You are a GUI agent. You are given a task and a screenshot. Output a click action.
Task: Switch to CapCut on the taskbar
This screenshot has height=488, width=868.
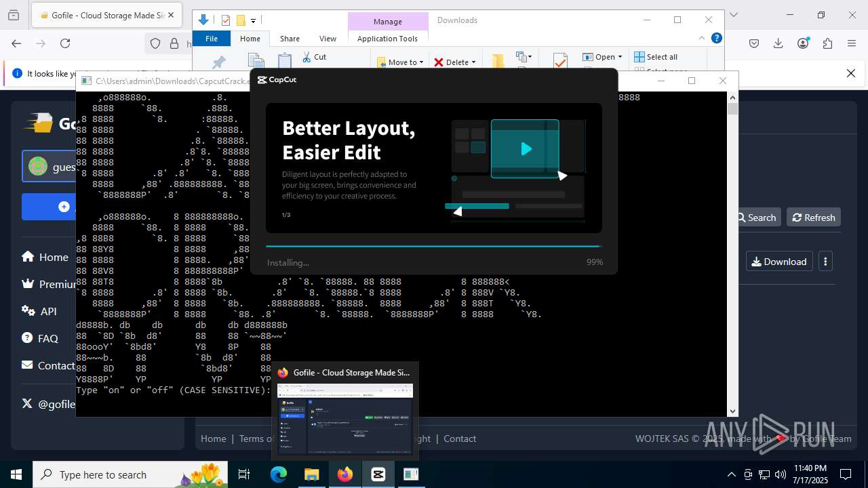pyautogui.click(x=378, y=474)
